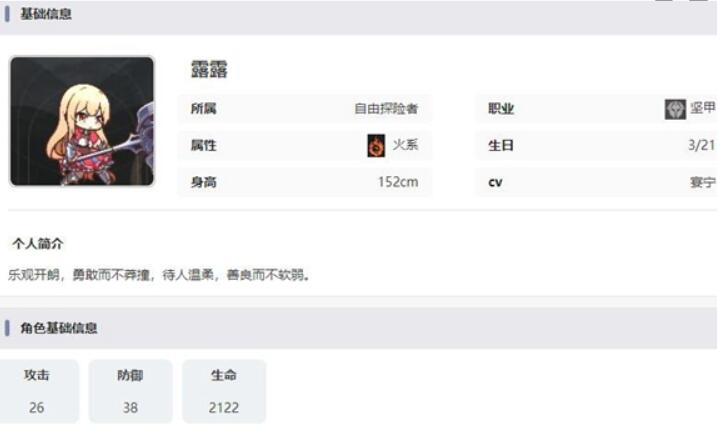Select the 攻击 stat card

[x=38, y=391]
